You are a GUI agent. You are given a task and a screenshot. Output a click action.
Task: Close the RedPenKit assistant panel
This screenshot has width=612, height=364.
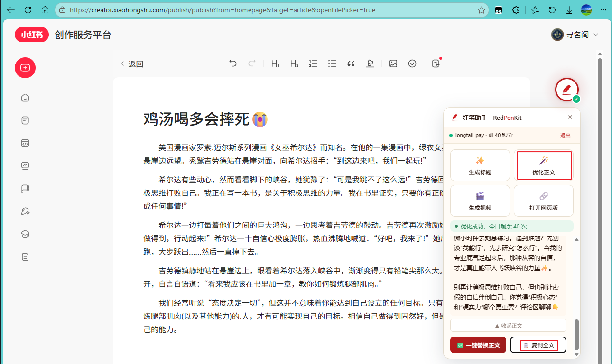[570, 117]
